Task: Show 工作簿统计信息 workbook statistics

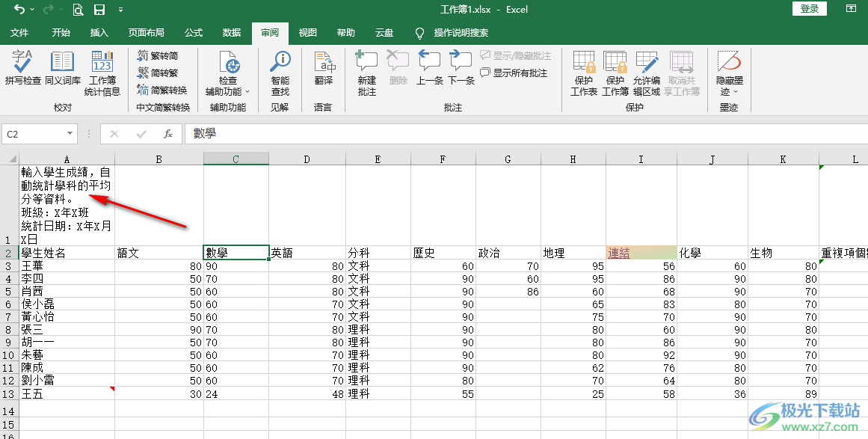Action: point(102,73)
